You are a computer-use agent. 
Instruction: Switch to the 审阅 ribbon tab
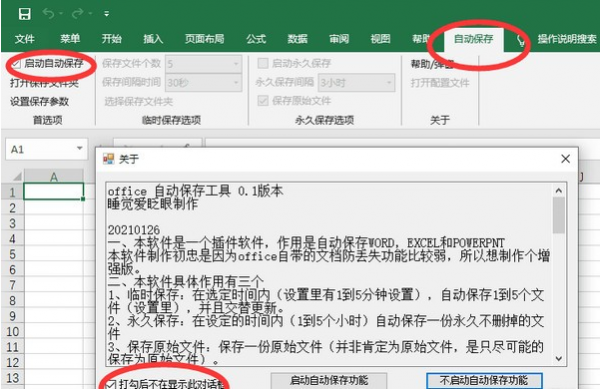pos(339,39)
